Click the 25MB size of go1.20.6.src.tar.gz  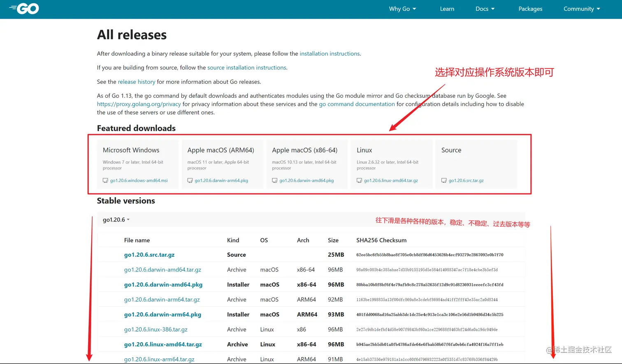[336, 255]
